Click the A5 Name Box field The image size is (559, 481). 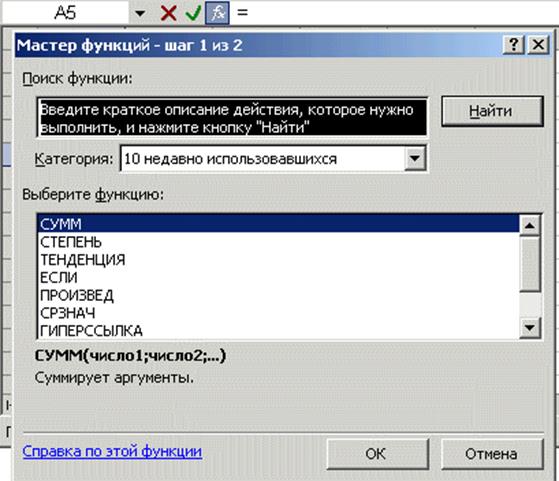[x=65, y=13]
